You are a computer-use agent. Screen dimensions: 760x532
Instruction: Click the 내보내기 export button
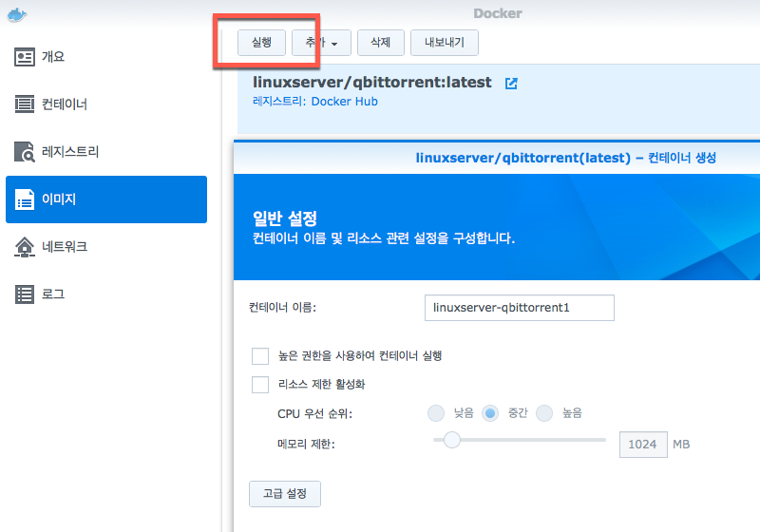point(444,43)
